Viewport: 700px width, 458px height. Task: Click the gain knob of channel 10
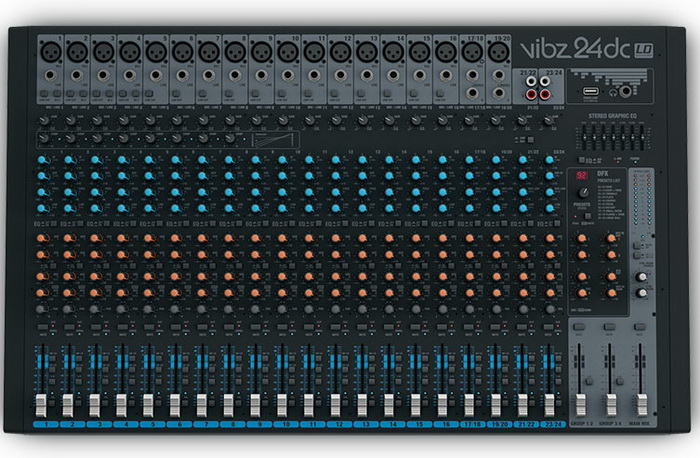[x=283, y=121]
